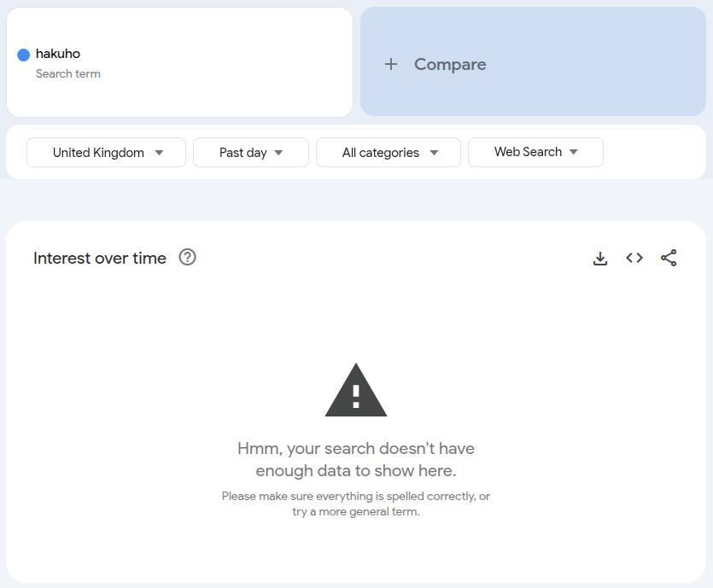Click the Compare text to add a term
Image resolution: width=713 pixels, height=588 pixels.
click(450, 65)
